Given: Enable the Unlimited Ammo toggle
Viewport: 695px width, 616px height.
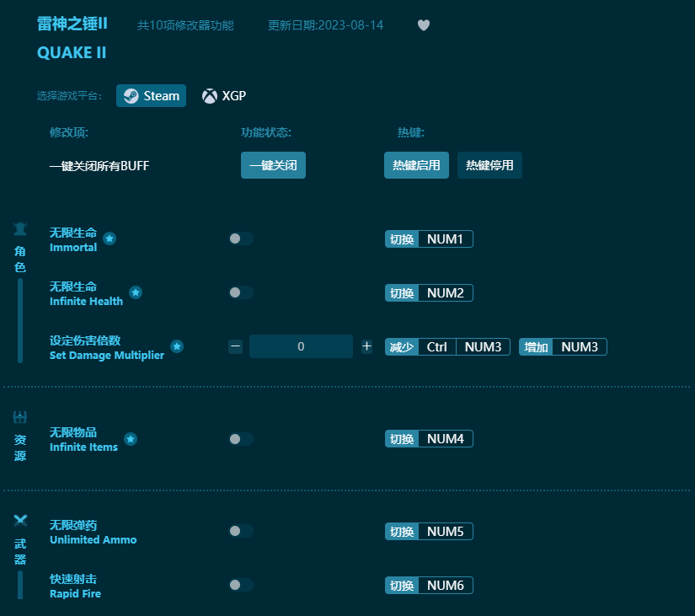Looking at the screenshot, I should [240, 531].
